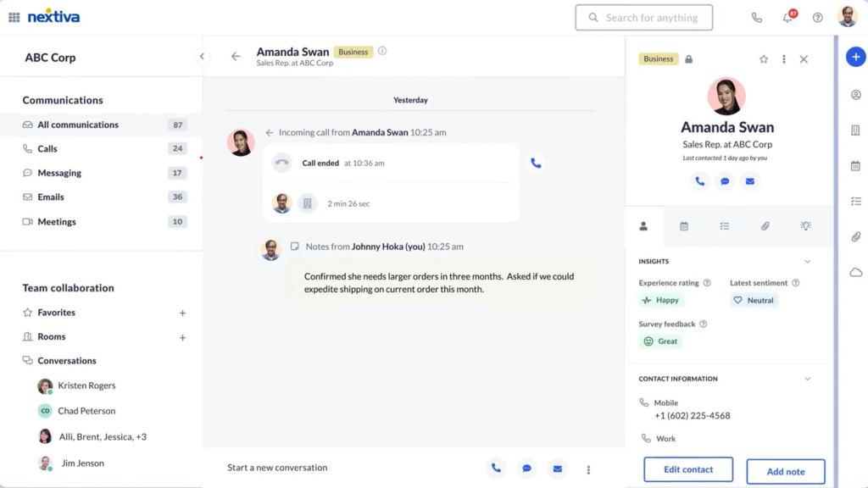868x488 pixels.
Task: Toggle the favorite star on Amanda's card
Action: click(763, 59)
